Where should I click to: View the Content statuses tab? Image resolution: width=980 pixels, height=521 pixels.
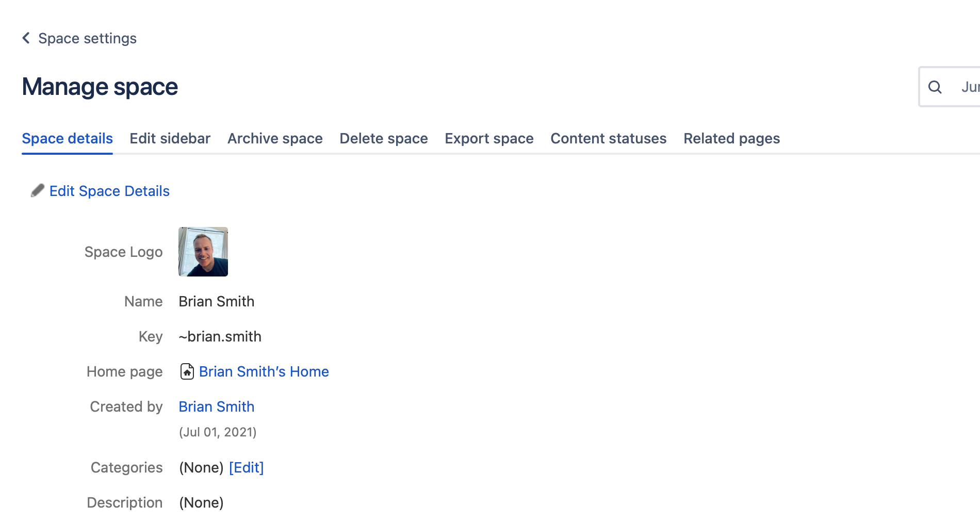[x=608, y=138]
